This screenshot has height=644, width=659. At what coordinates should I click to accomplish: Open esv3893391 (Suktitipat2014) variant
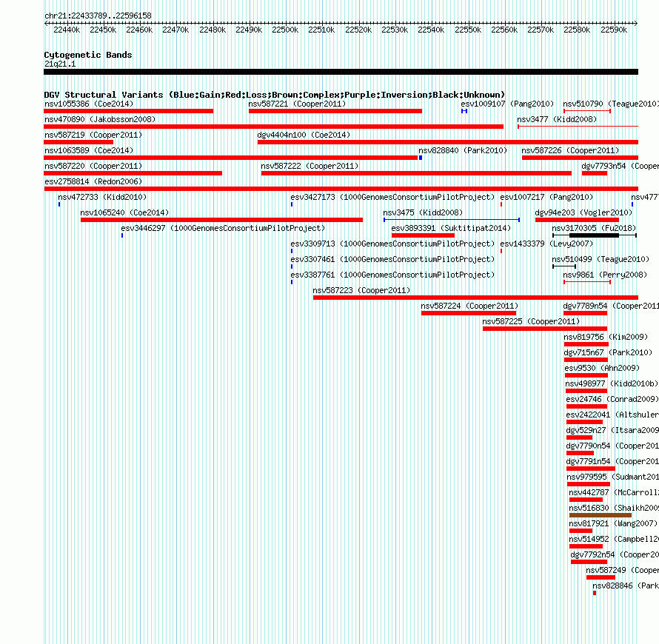pyautogui.click(x=423, y=235)
